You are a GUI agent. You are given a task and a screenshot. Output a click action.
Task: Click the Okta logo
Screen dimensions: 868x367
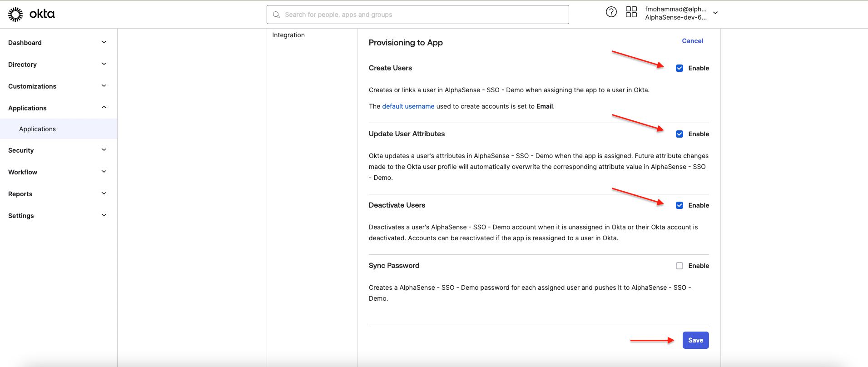click(31, 15)
